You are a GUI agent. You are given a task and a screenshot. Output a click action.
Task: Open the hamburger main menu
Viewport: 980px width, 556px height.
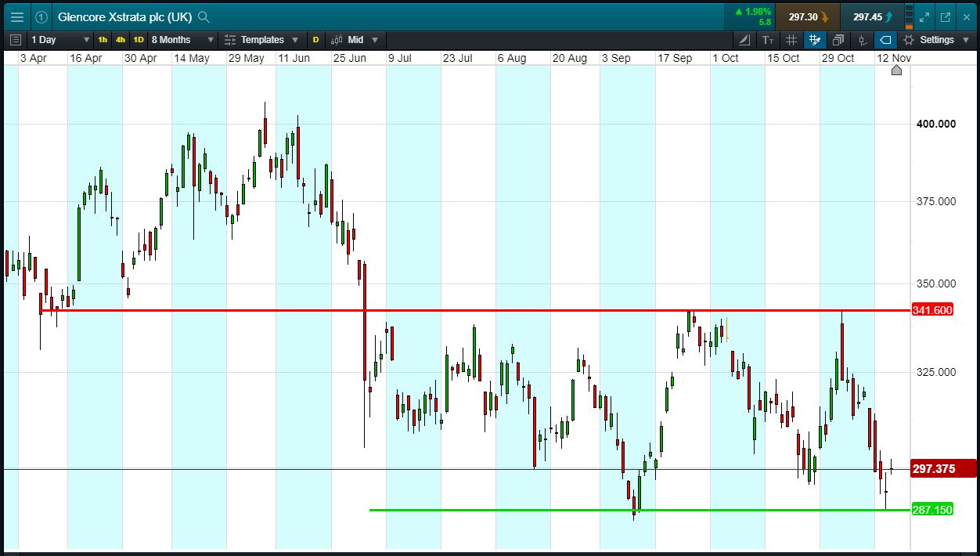(x=17, y=16)
